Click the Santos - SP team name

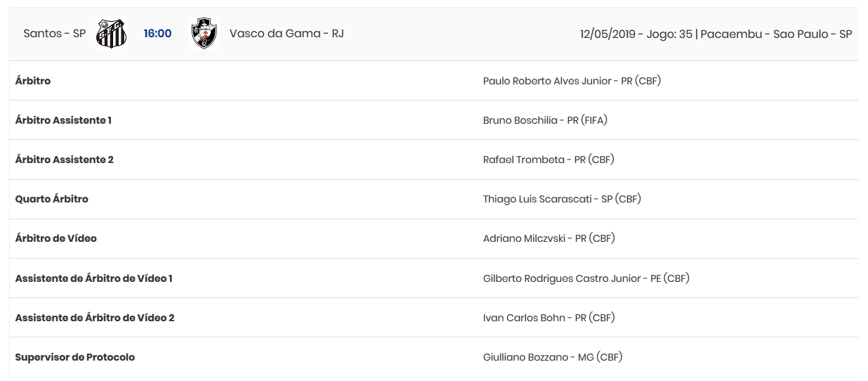click(x=54, y=34)
